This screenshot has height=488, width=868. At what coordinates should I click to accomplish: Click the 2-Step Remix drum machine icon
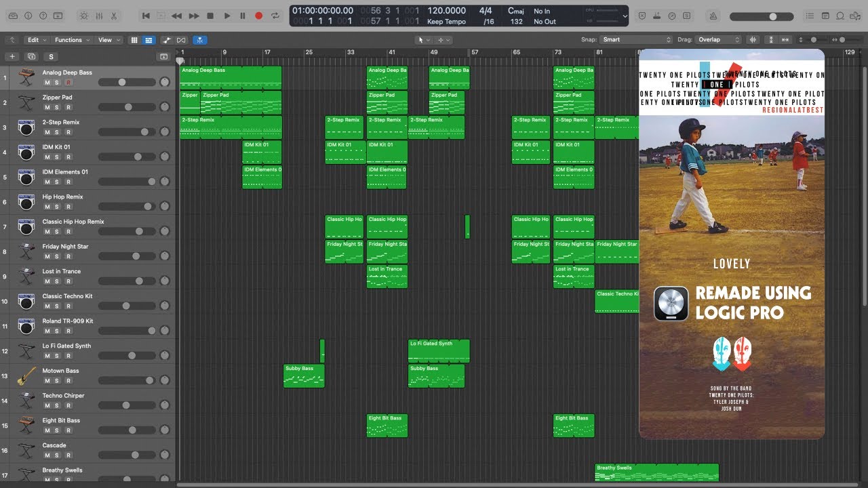tap(26, 127)
